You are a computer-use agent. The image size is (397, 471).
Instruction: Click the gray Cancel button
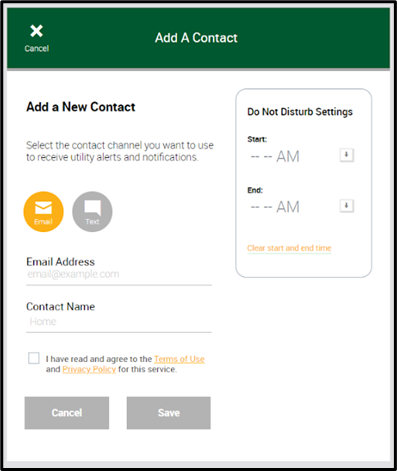[x=67, y=413]
